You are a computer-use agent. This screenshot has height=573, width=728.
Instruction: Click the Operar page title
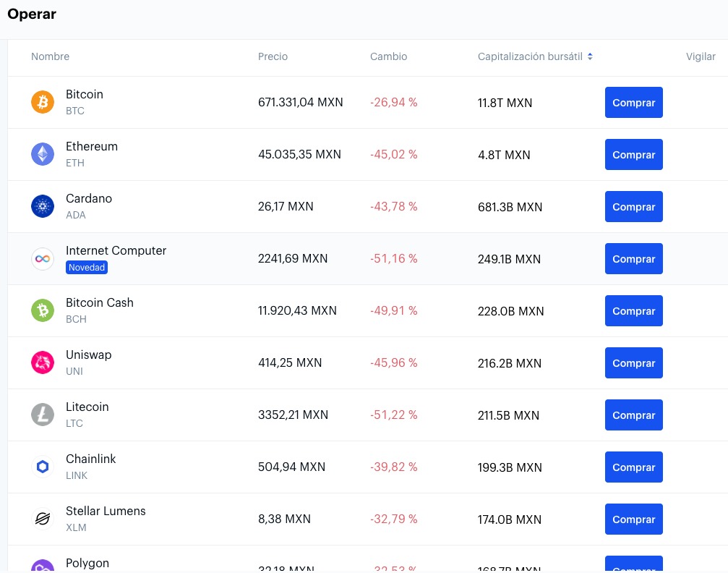32,14
